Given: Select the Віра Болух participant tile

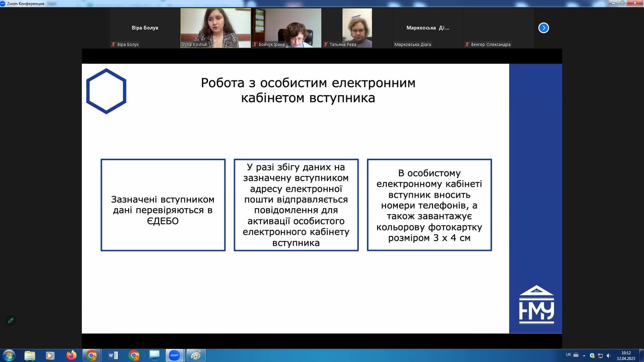Looking at the screenshot, I should pyautogui.click(x=145, y=28).
